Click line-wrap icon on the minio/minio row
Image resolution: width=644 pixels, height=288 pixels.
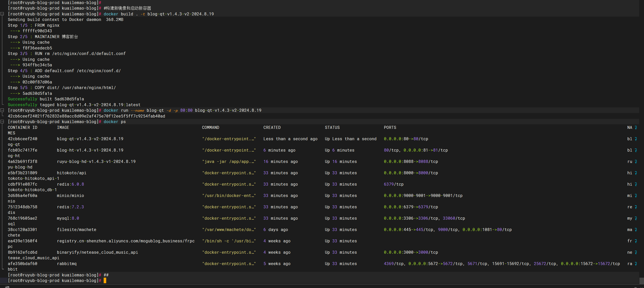[x=636, y=196]
